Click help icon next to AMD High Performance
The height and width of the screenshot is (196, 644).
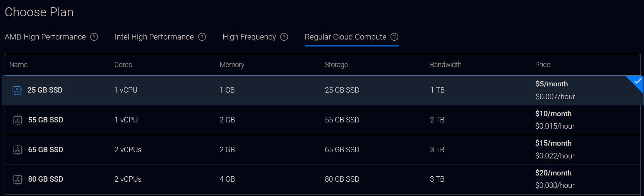click(94, 37)
